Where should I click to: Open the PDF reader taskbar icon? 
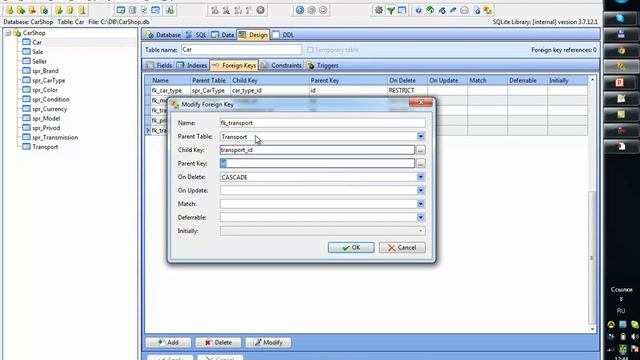tap(621, 146)
